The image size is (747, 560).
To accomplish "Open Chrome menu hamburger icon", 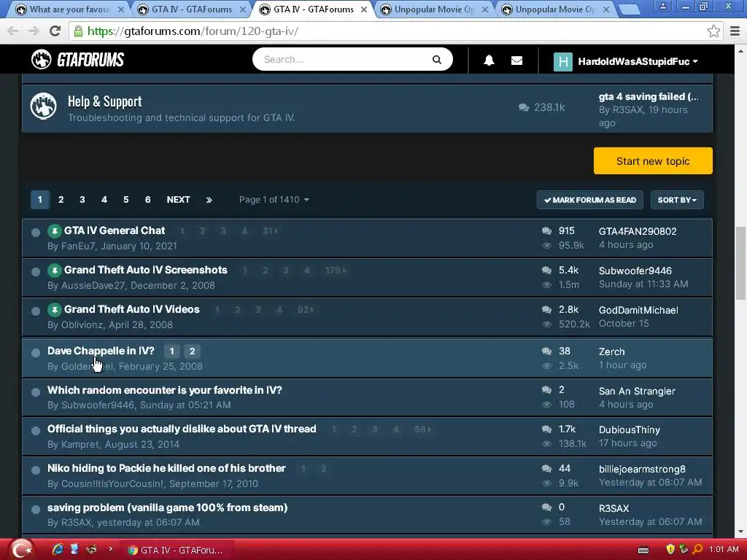I will pyautogui.click(x=735, y=31).
